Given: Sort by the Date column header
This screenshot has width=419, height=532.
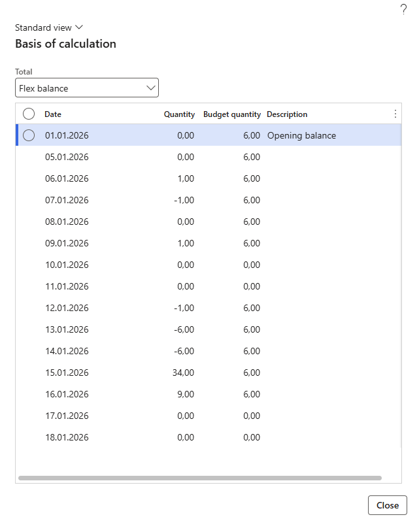Looking at the screenshot, I should [x=53, y=114].
